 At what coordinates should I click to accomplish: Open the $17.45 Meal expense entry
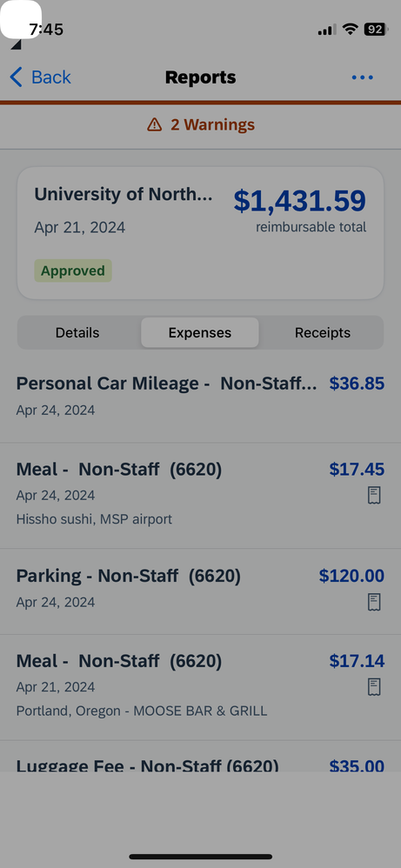click(200, 496)
